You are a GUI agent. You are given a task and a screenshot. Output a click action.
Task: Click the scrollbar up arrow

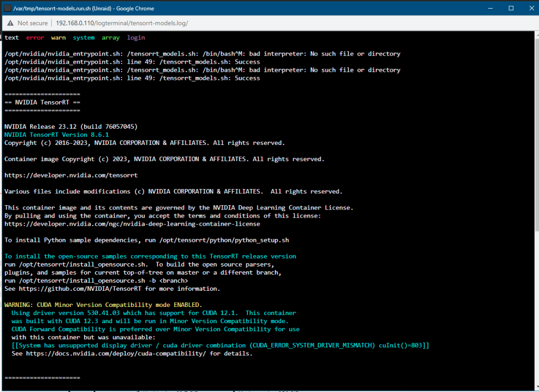pyautogui.click(x=537, y=34)
